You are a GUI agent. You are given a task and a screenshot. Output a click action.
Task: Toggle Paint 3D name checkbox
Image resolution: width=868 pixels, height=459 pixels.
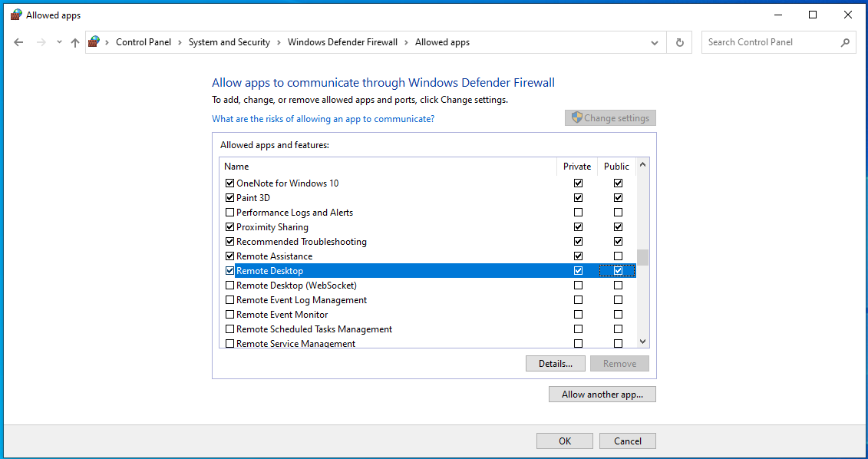click(229, 198)
